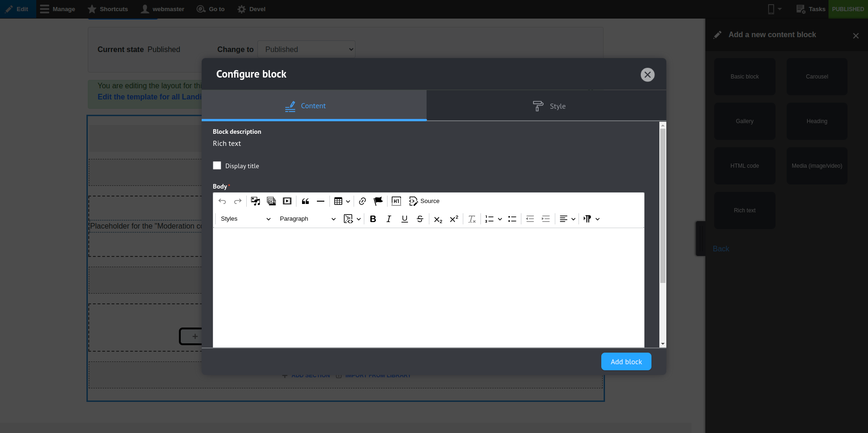The width and height of the screenshot is (868, 433).
Task: Insert a horizontal line
Action: (x=321, y=201)
